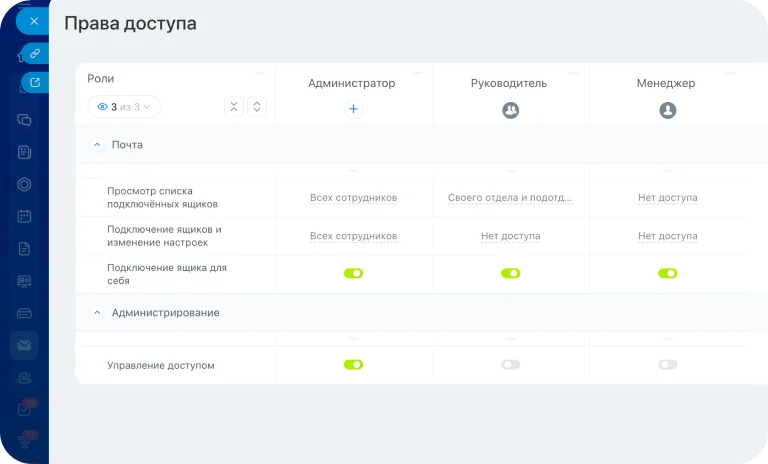This screenshot has width=768, height=464.
Task: Collapse the Администрирование section
Action: tap(97, 313)
